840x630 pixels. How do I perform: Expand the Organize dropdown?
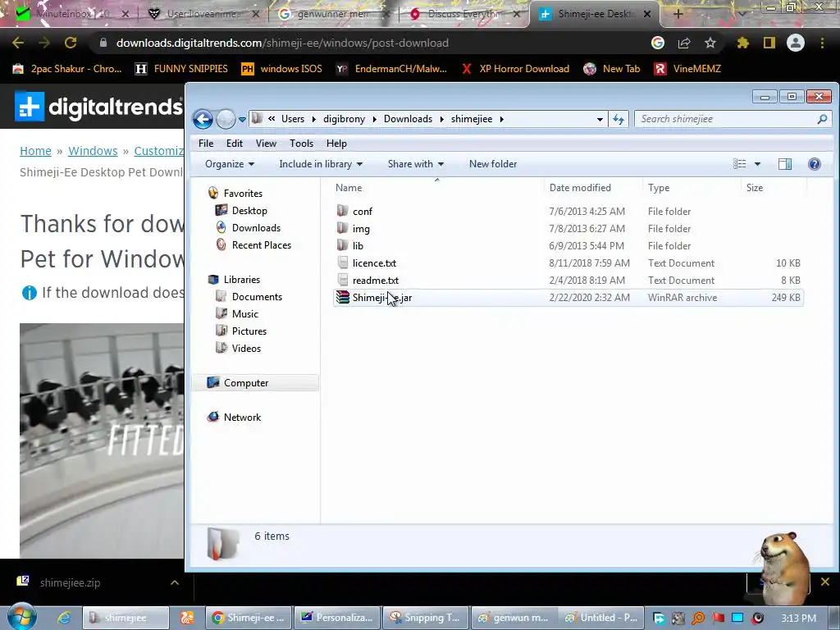click(x=230, y=164)
